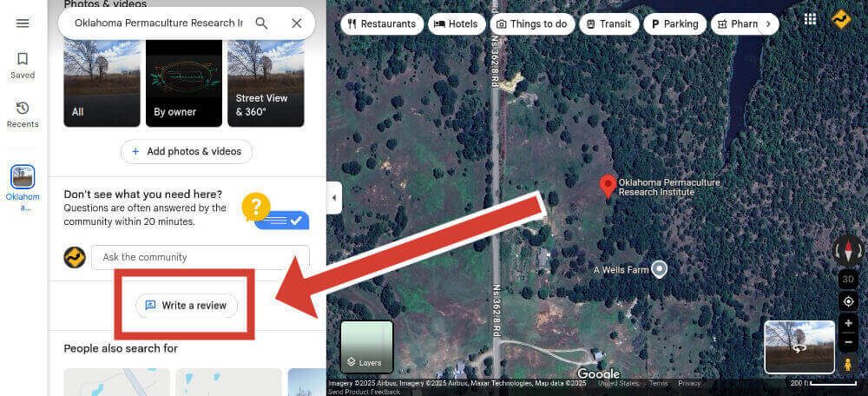Open the Street View & 360° thumbnail
The width and height of the screenshot is (868, 396).
266,83
